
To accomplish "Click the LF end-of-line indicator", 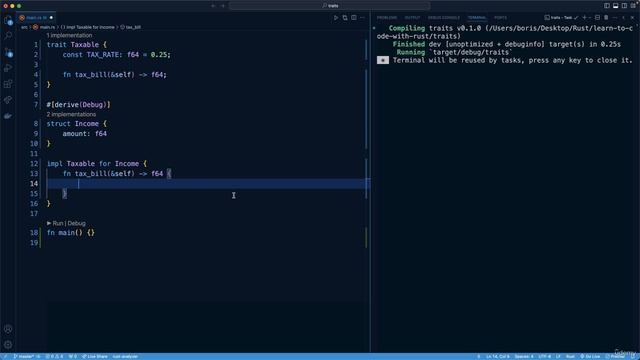I will point(558,356).
